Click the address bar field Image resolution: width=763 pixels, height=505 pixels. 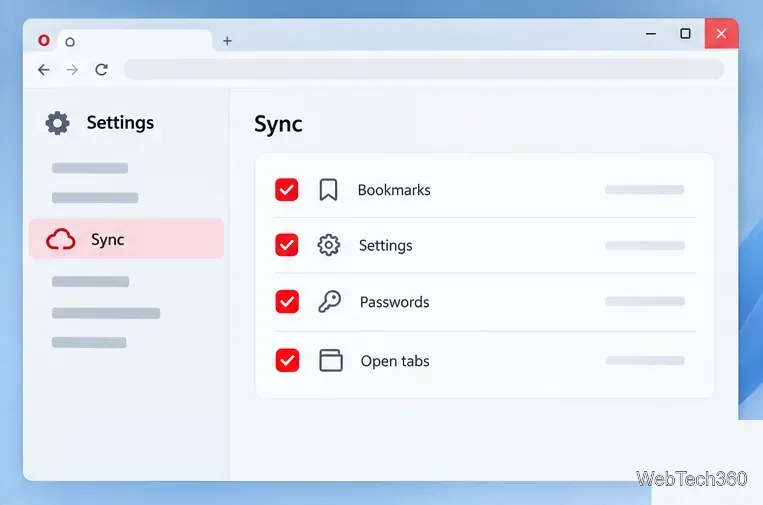click(x=424, y=70)
